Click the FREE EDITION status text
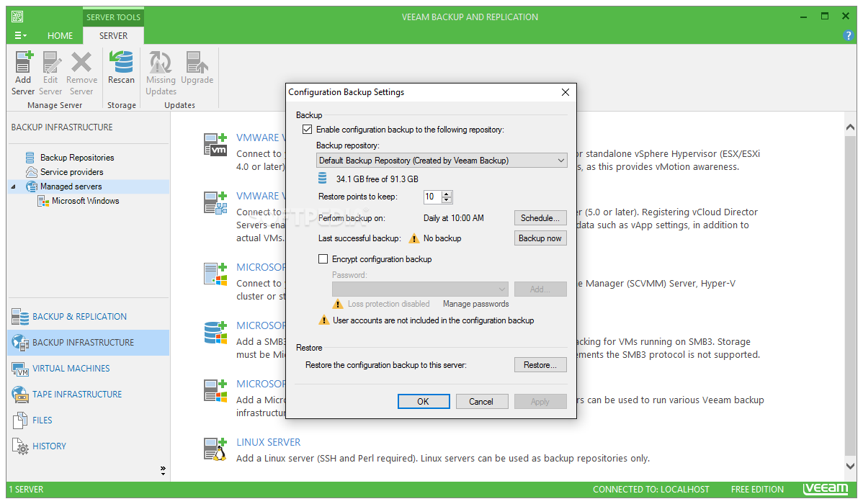 (x=757, y=489)
